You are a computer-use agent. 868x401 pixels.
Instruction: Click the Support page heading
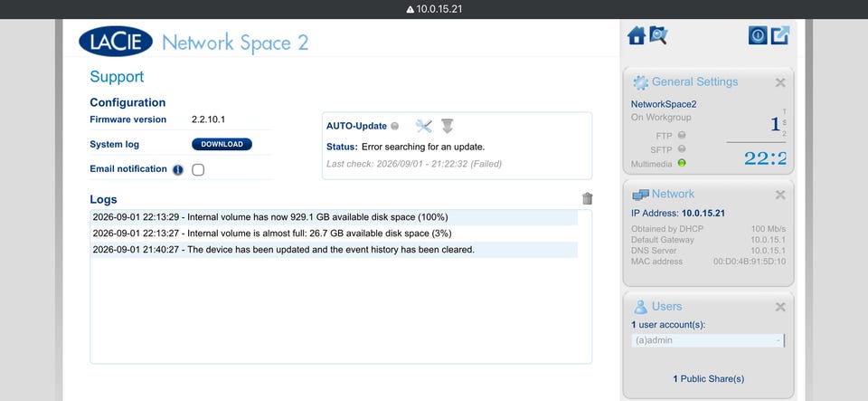[117, 77]
